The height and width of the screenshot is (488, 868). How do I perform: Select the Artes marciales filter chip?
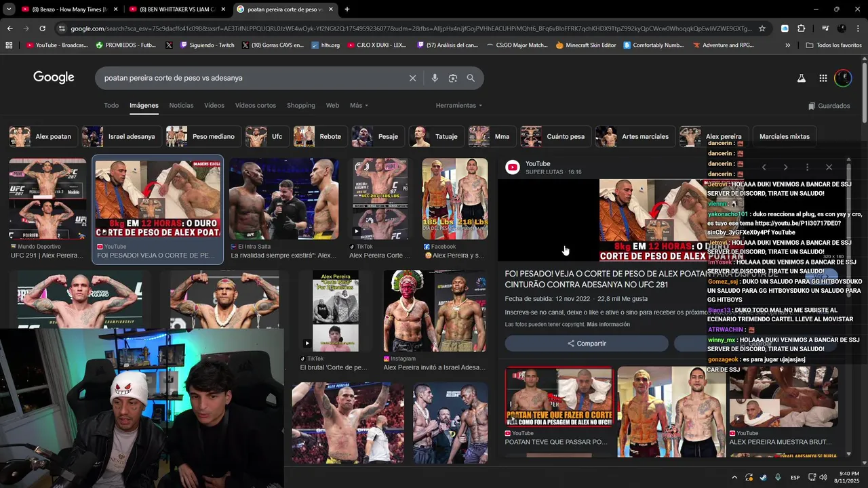click(635, 136)
